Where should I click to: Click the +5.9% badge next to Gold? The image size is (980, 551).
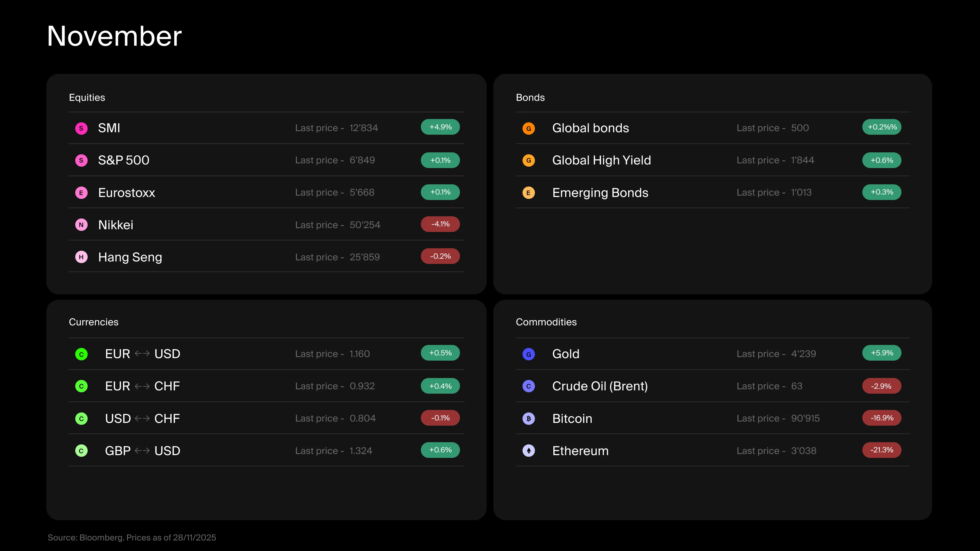(x=881, y=353)
